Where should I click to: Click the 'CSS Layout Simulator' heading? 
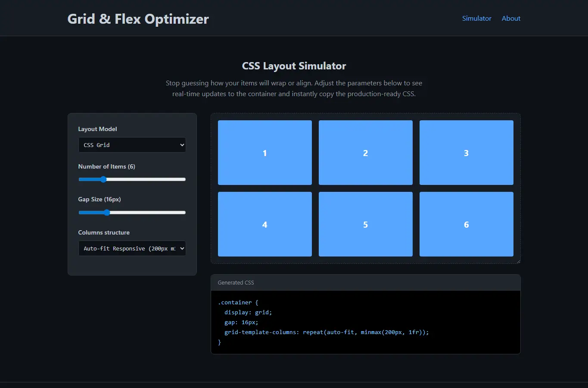(x=294, y=66)
